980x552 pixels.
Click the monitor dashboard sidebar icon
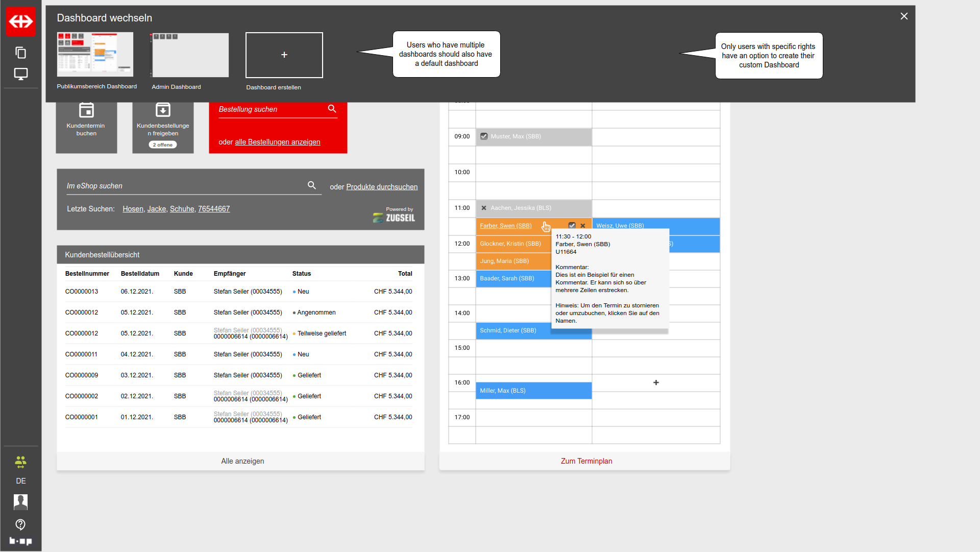(x=20, y=74)
